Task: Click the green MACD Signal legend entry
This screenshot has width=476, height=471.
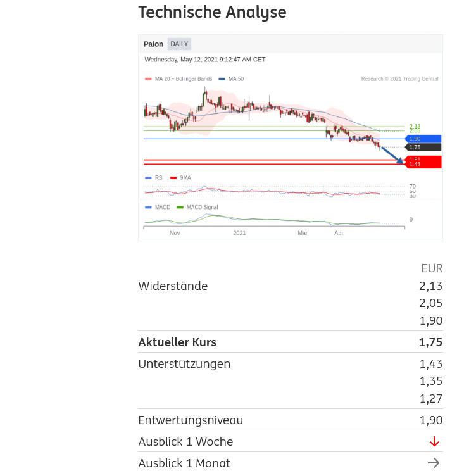Action: pos(197,207)
